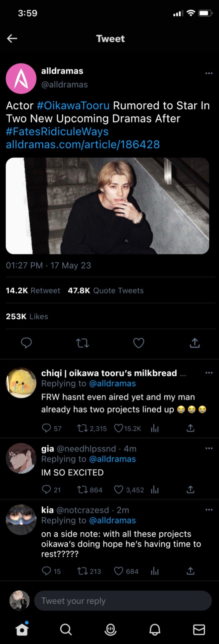
Task: Like the main alldramas tweet
Action: 139,343
